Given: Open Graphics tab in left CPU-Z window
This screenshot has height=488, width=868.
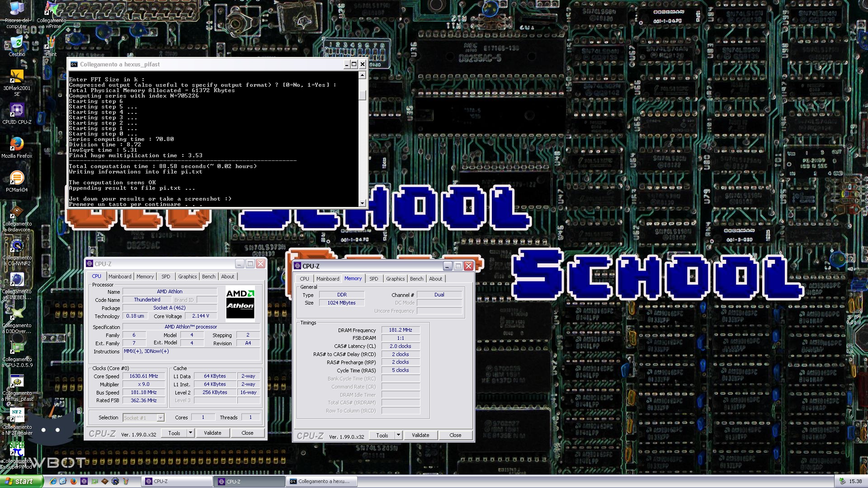Looking at the screenshot, I should [187, 277].
